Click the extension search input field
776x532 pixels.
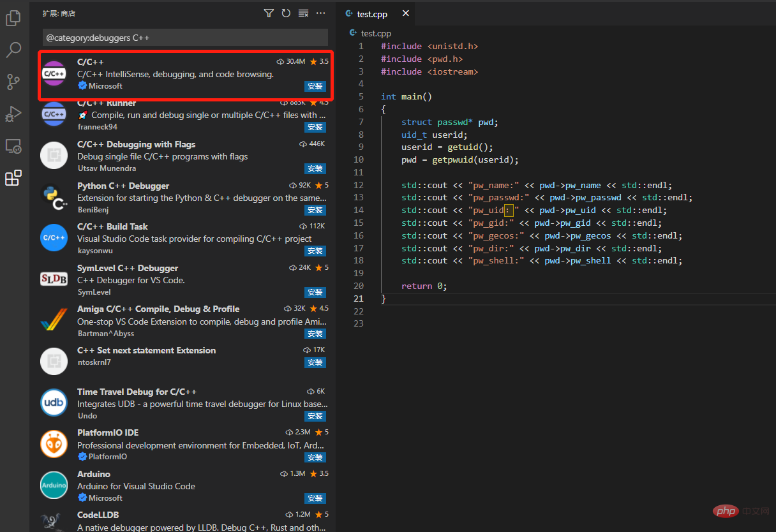coord(185,38)
